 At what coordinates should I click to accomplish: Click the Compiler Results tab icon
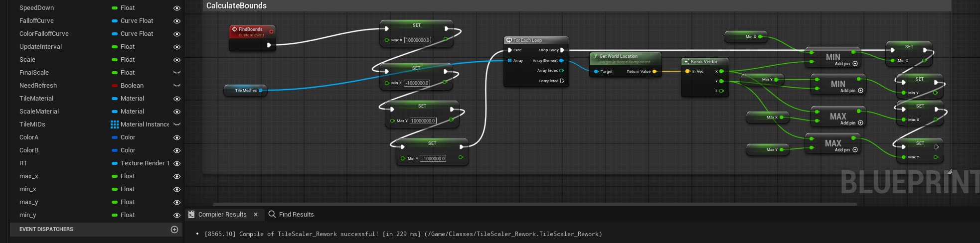pyautogui.click(x=191, y=215)
